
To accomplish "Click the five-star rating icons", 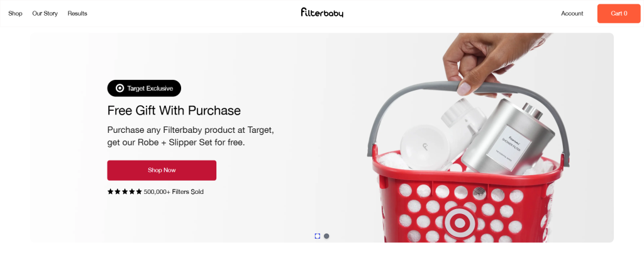I will [x=125, y=192].
